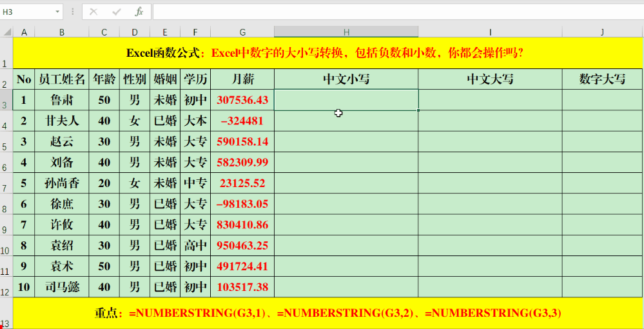The width and height of the screenshot is (644, 329).
Task: Select column A header
Action: (x=24, y=32)
